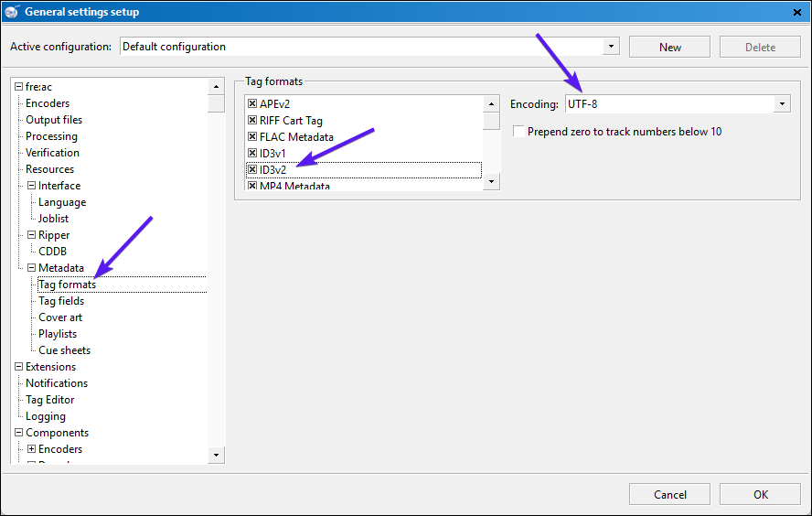Click down arrow of tag formats list scrollbar

pyautogui.click(x=491, y=181)
